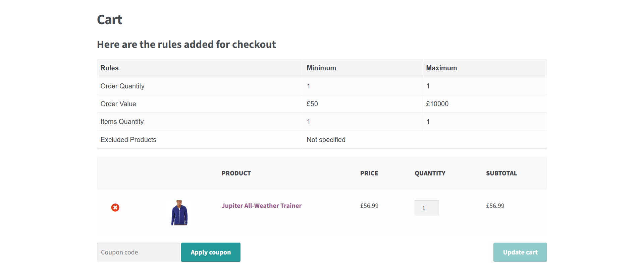Select the Items Quantity rule label
The width and height of the screenshot is (644, 273).
[x=122, y=122]
